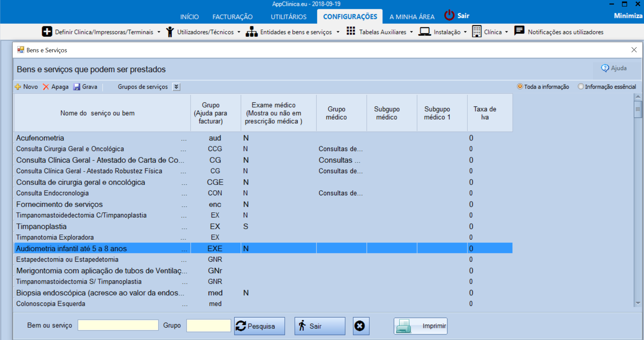Click the refresh arrows icon on Pesquisa
The image size is (644, 340).
pos(241,326)
